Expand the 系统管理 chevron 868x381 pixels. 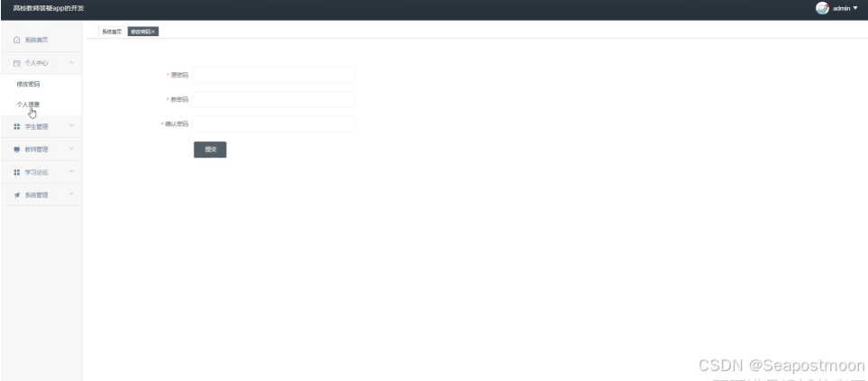71,195
